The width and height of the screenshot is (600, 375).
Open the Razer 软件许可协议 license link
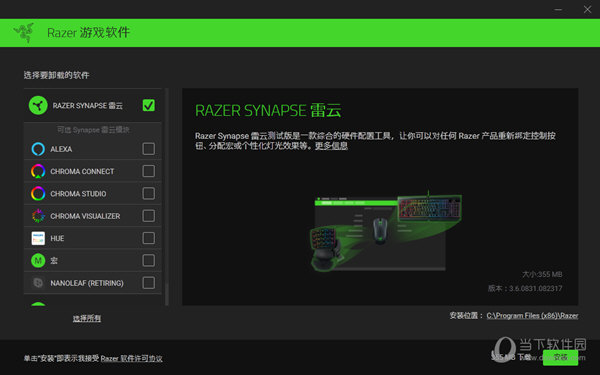[x=131, y=359]
